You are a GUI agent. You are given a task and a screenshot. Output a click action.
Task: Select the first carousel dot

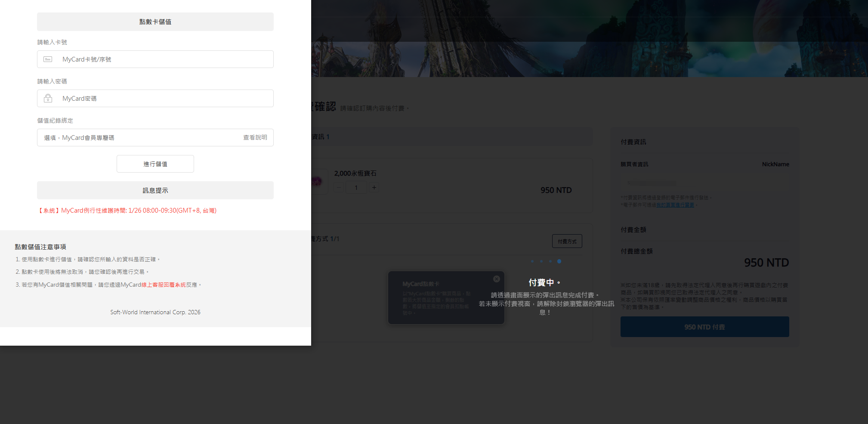coord(532,261)
